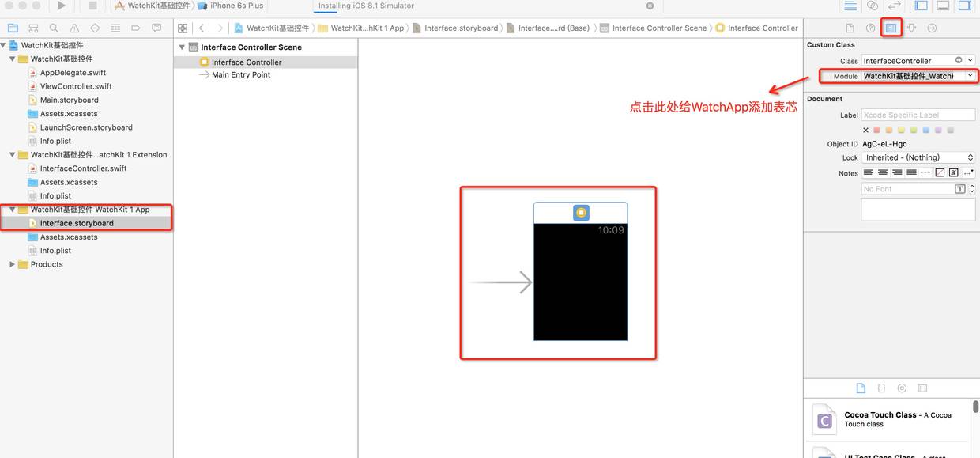
Task: Collapse the Interface Controller Scene outline
Action: pos(182,47)
